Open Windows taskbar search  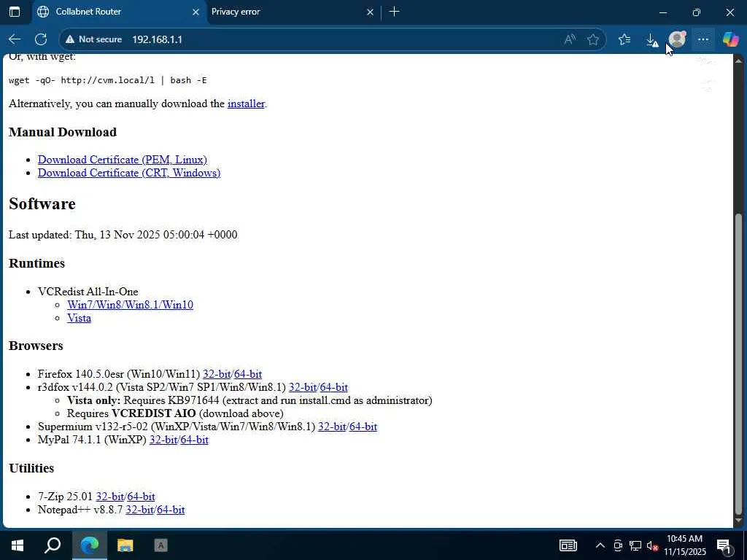[53, 545]
